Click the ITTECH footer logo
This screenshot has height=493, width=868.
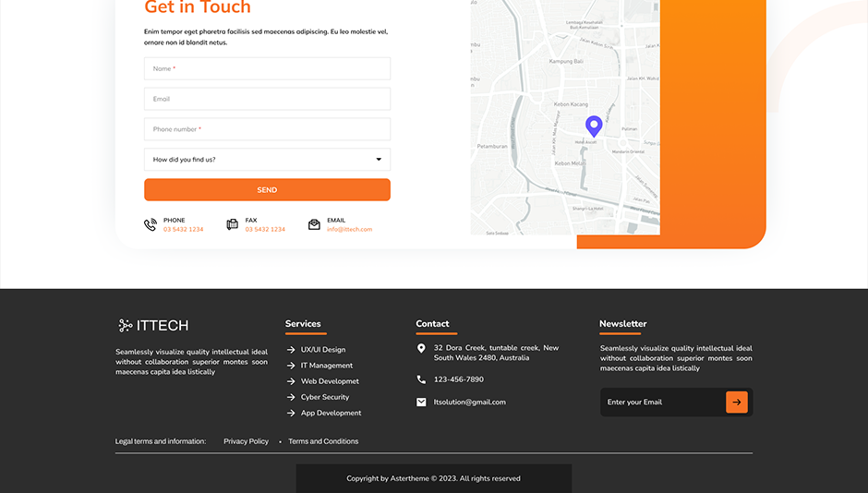pyautogui.click(x=153, y=325)
